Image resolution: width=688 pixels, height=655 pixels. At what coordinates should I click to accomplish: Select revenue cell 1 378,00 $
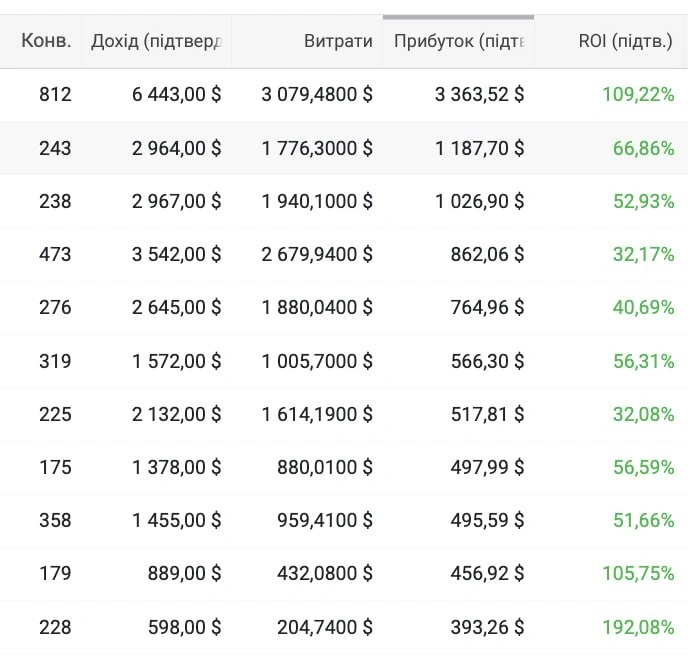click(x=176, y=467)
